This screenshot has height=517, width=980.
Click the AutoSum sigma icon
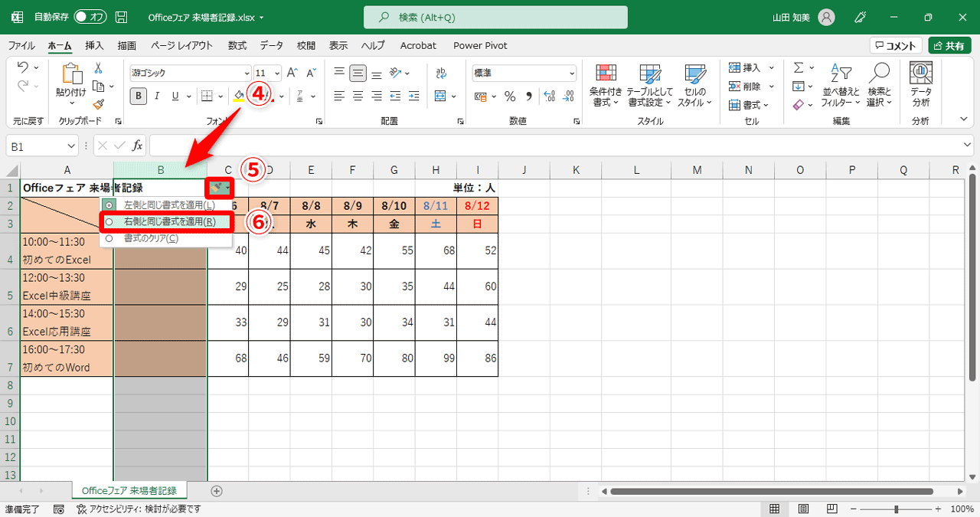tap(799, 67)
